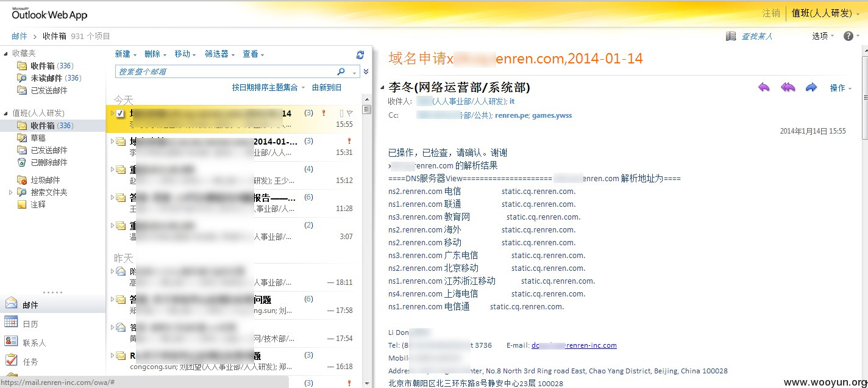Open the 草稿 drafts folder
This screenshot has height=388, width=868.
point(38,138)
